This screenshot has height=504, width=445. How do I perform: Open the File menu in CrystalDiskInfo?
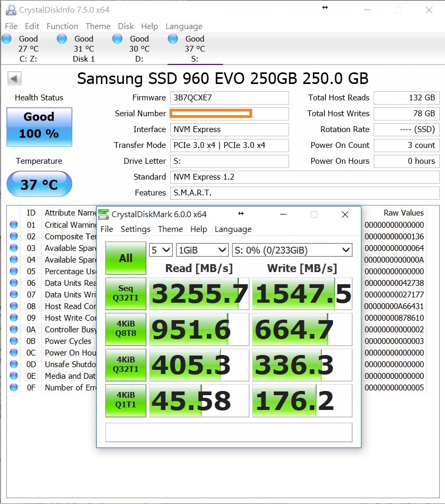[x=11, y=26]
